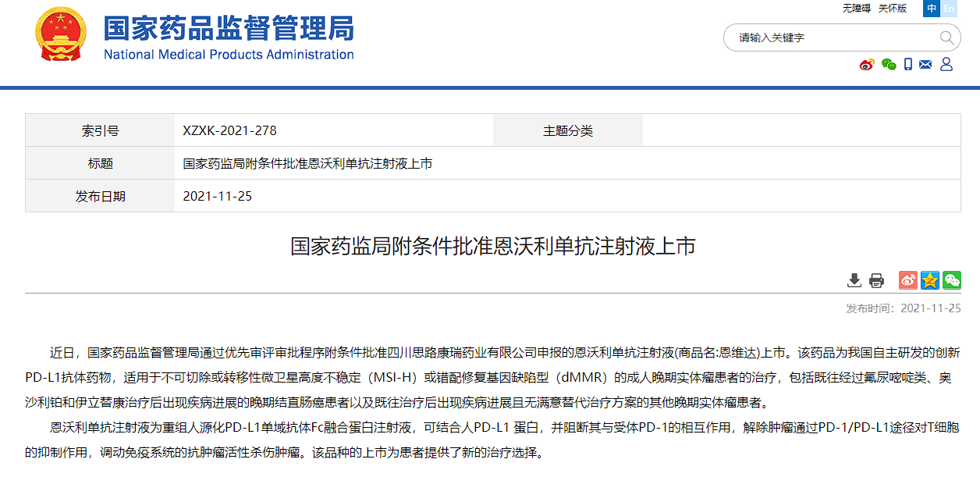Click the table date value 2021-11-25
The width and height of the screenshot is (980, 477).
point(217,197)
